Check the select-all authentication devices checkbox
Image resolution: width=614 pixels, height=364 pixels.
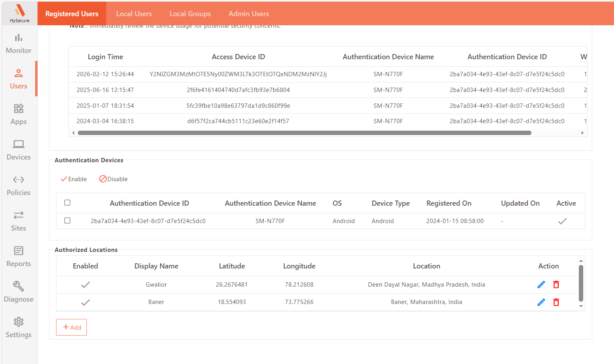point(68,203)
